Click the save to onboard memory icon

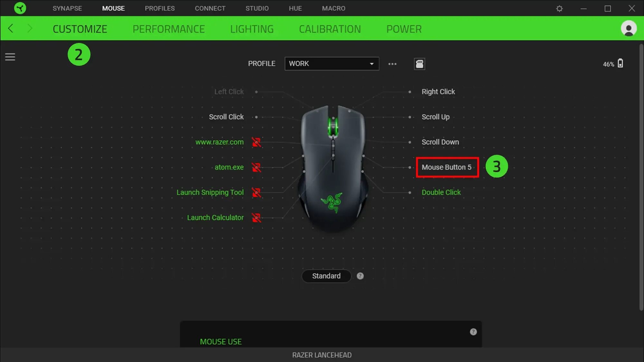419,63
